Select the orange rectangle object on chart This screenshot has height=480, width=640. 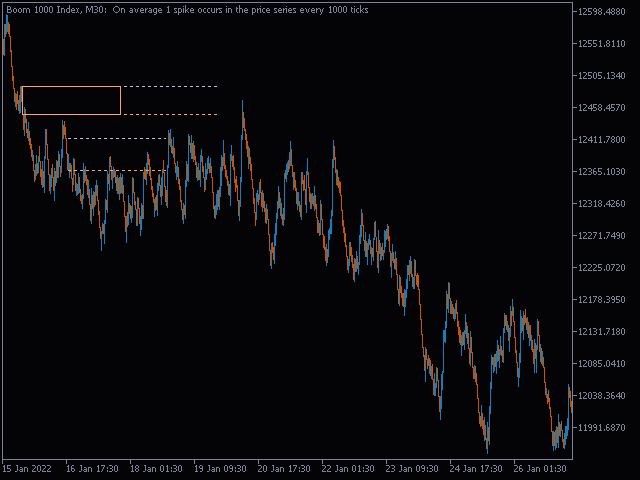tap(71, 100)
